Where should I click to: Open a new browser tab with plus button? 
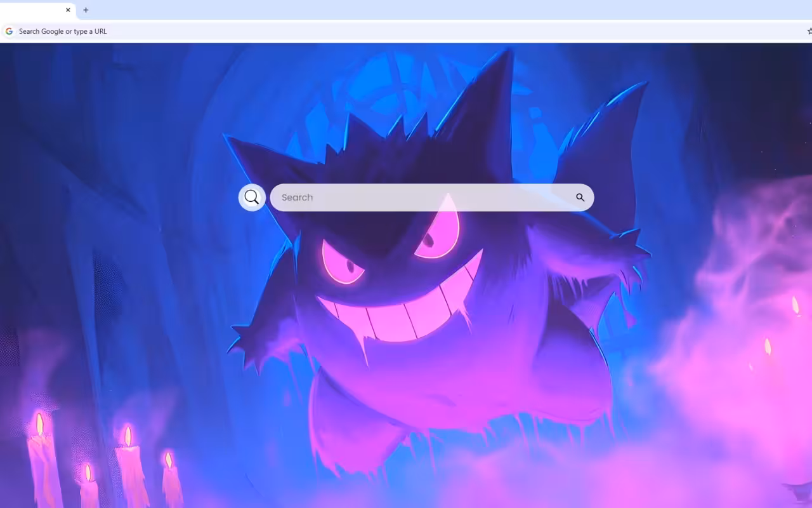[x=86, y=10]
